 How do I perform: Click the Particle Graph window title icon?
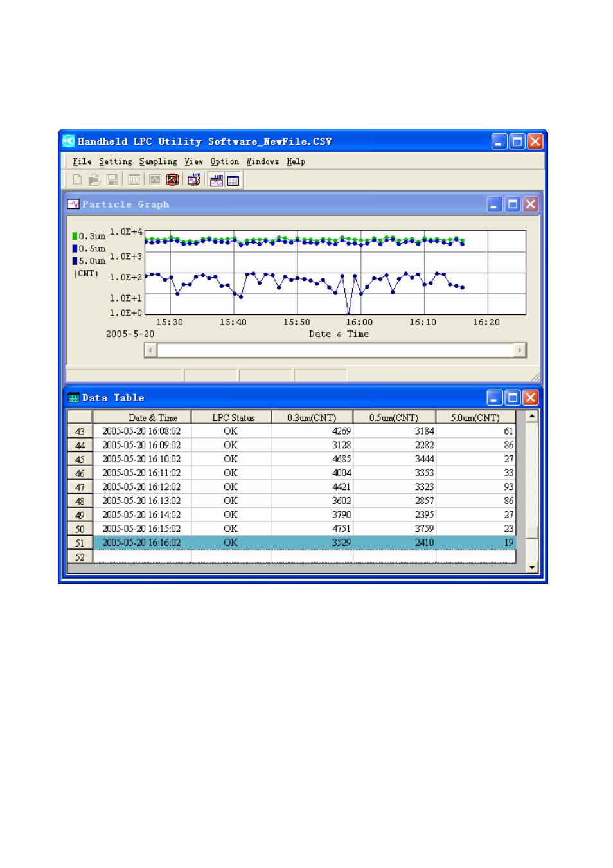coord(73,204)
